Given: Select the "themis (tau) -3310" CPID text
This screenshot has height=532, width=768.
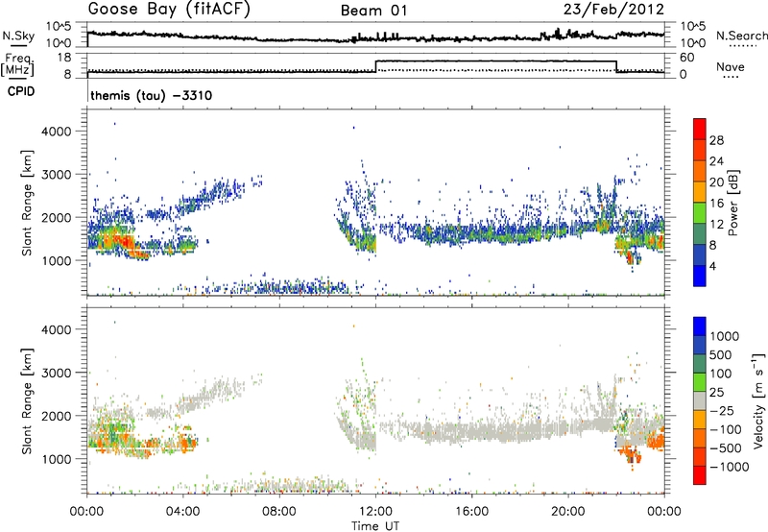Looking at the screenshot, I should (152, 95).
